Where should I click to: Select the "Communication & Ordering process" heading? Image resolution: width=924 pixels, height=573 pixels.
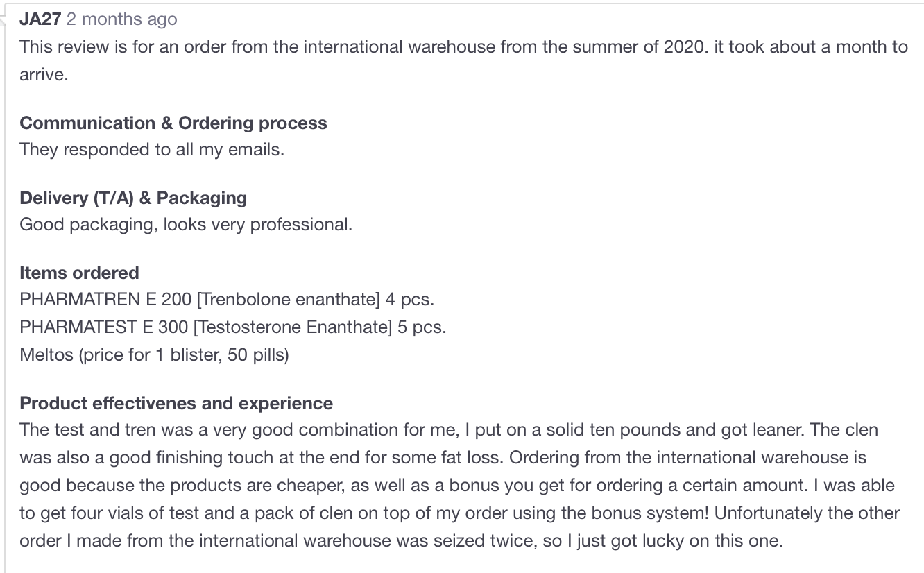coord(173,123)
